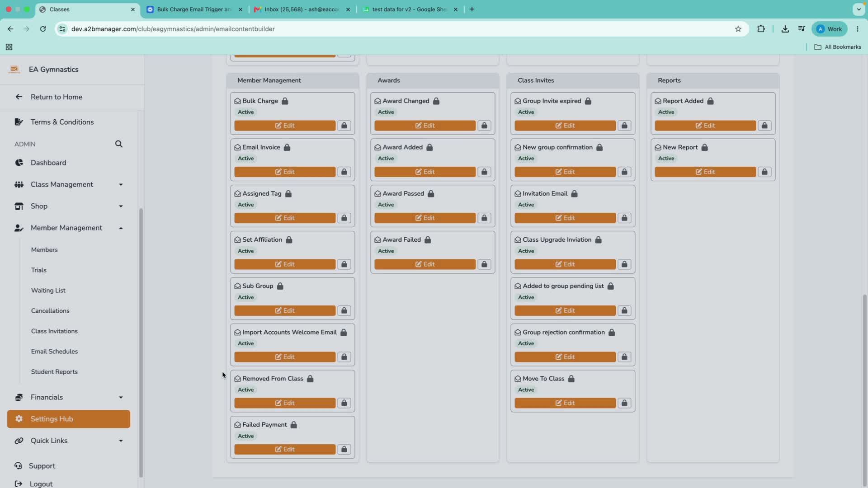Bookmark this page with star icon
The width and height of the screenshot is (868, 488).
[738, 29]
